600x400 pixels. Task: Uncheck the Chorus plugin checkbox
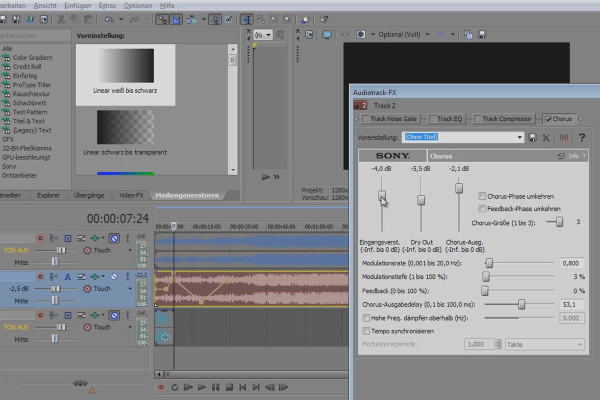pos(548,119)
